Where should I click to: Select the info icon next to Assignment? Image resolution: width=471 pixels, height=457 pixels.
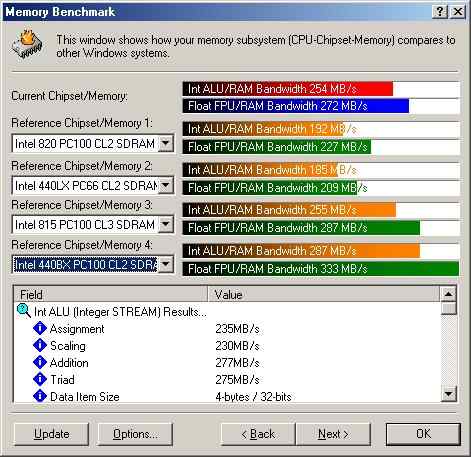[x=40, y=328]
